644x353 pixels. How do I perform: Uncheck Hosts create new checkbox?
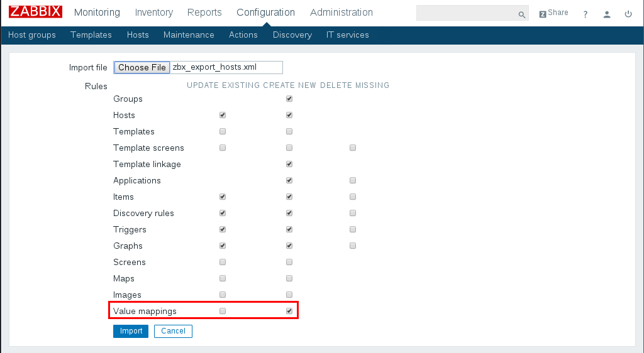coord(289,115)
